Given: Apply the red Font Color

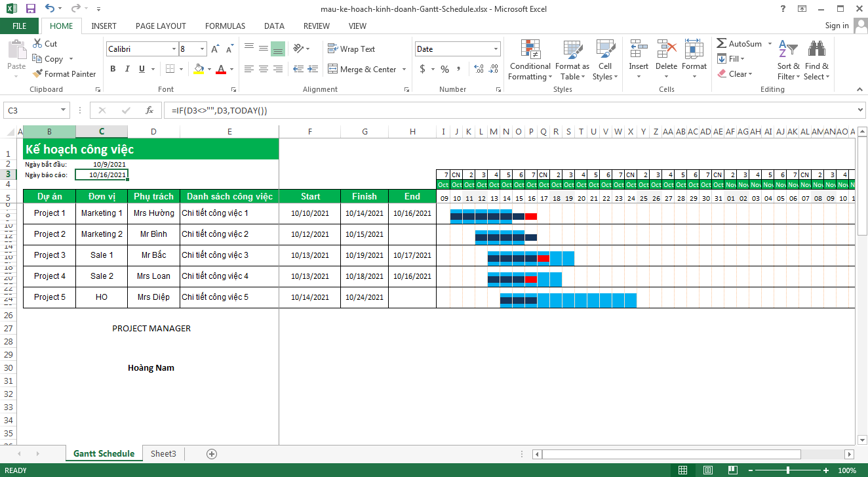Looking at the screenshot, I should (x=221, y=69).
